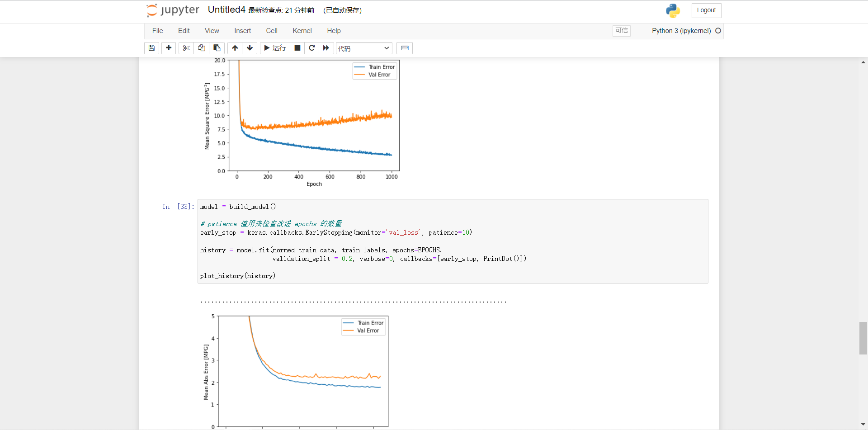Viewport: 868px width, 430px height.
Task: Open the Insert menu
Action: pos(243,31)
